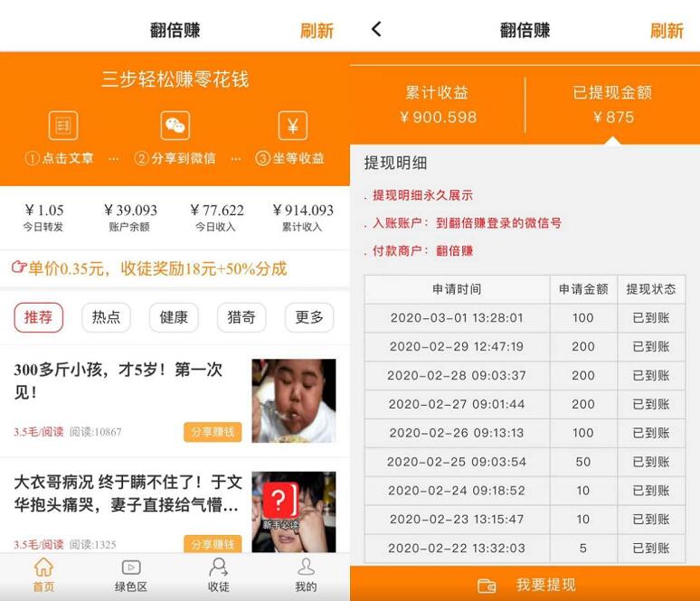Tap 已到账 status for 2020-03-01
700x601 pixels.
tap(651, 318)
